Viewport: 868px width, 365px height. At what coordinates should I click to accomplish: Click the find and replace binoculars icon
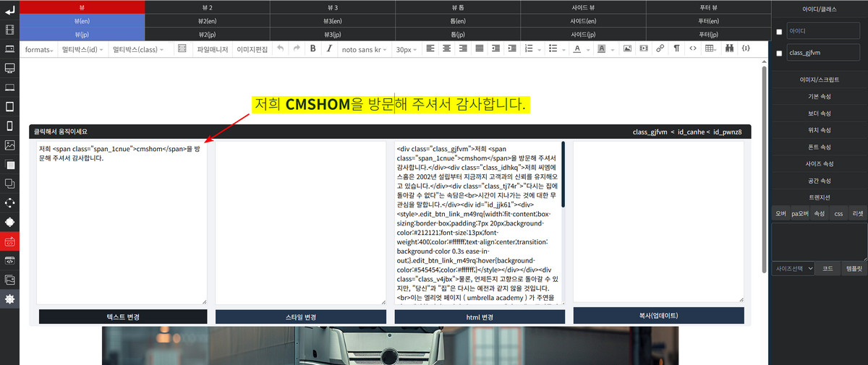click(729, 49)
